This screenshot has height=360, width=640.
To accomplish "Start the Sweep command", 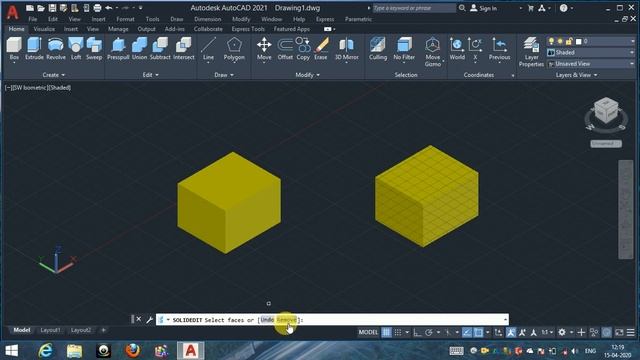I will [94, 49].
